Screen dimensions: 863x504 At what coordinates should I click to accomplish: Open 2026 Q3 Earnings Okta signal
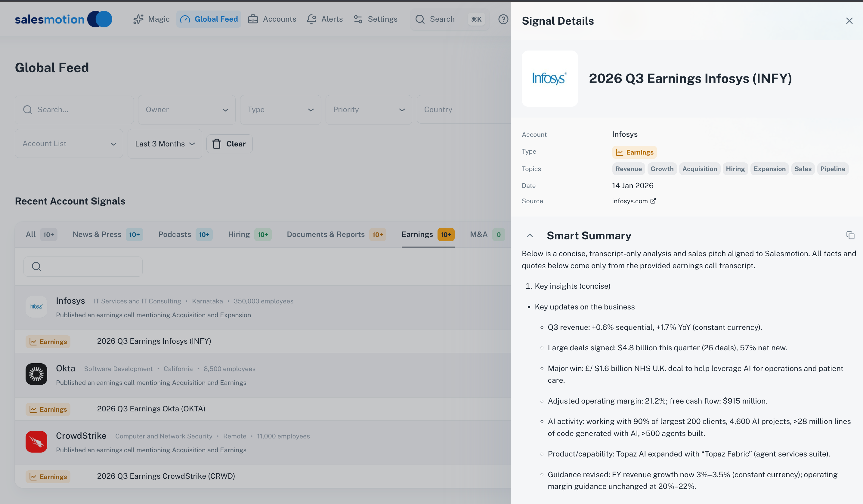(151, 409)
